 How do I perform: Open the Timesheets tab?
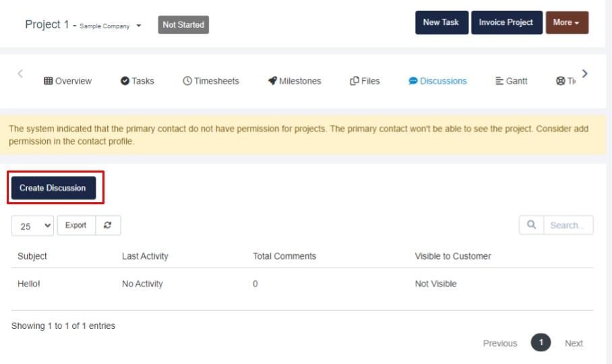coord(210,81)
